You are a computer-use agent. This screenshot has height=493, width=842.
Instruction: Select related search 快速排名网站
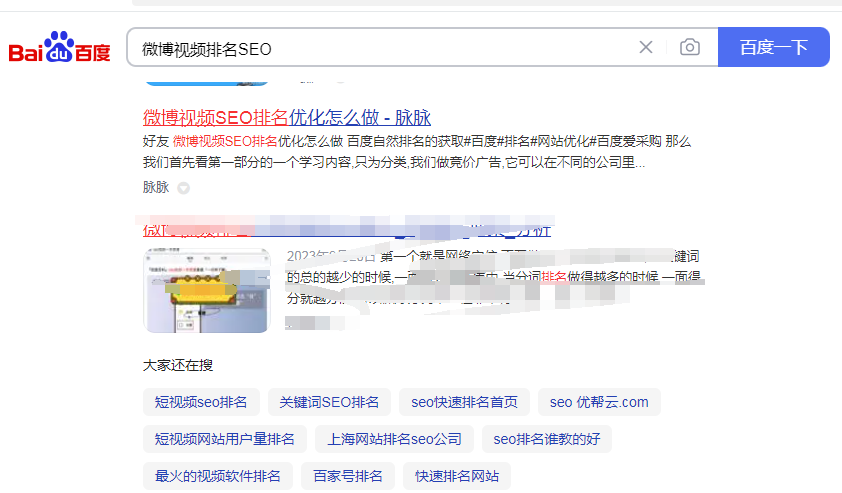[x=457, y=476]
